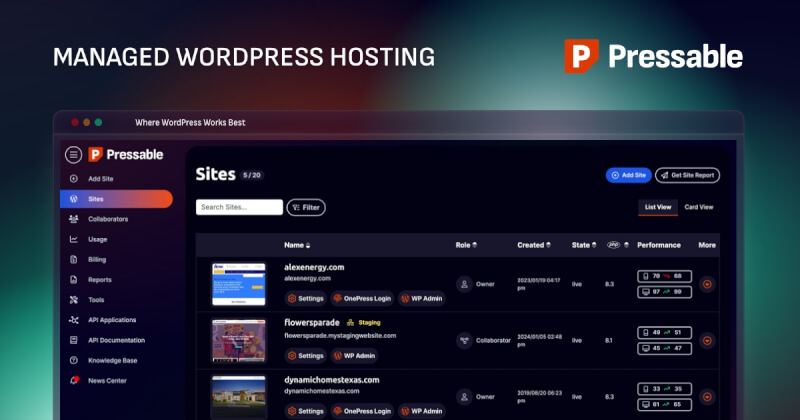Click the Performance column header
This screenshot has height=420, width=800.
click(x=659, y=245)
